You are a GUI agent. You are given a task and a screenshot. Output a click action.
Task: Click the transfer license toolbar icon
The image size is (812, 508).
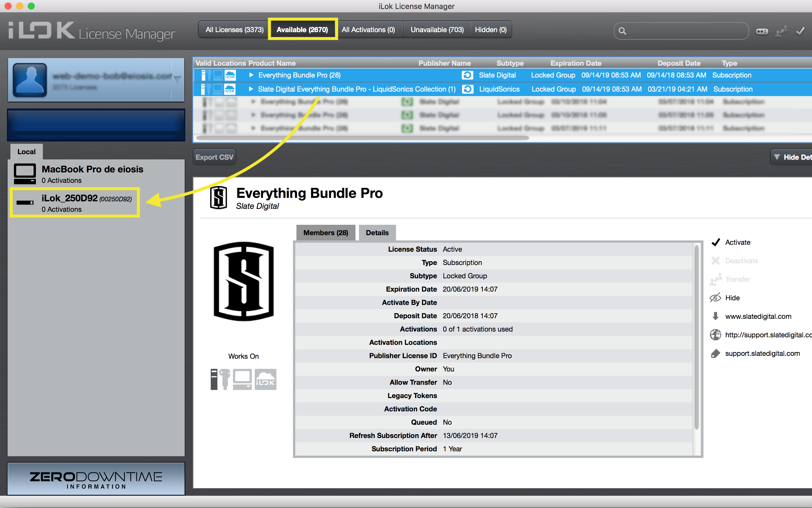781,31
